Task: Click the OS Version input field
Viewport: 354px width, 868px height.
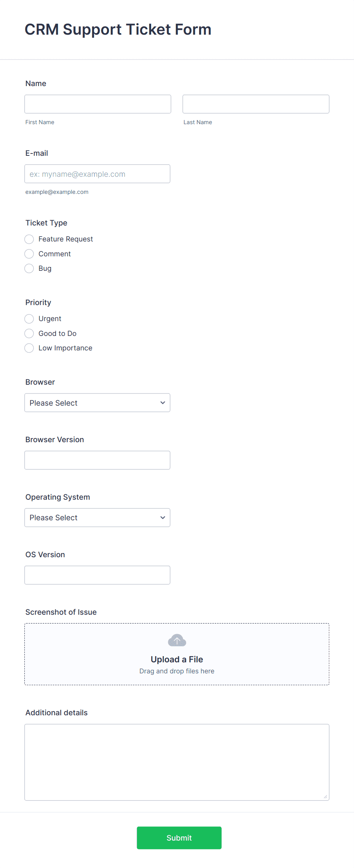Action: 97,575
